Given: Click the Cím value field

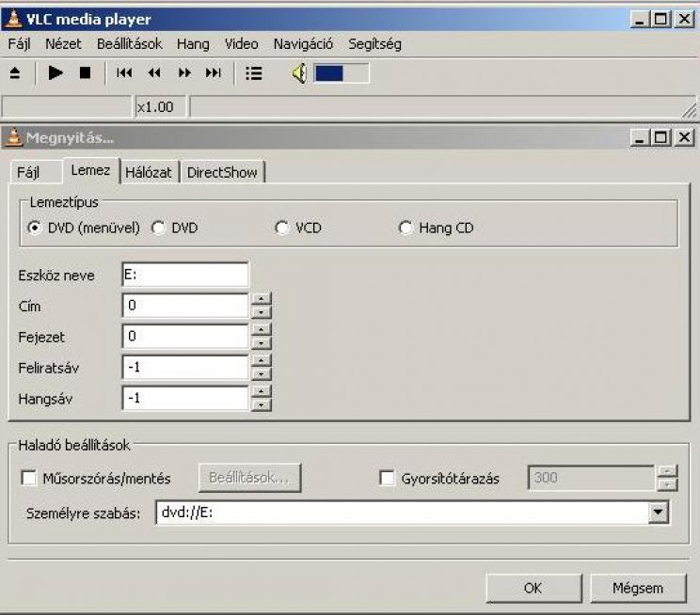Looking at the screenshot, I should [185, 306].
